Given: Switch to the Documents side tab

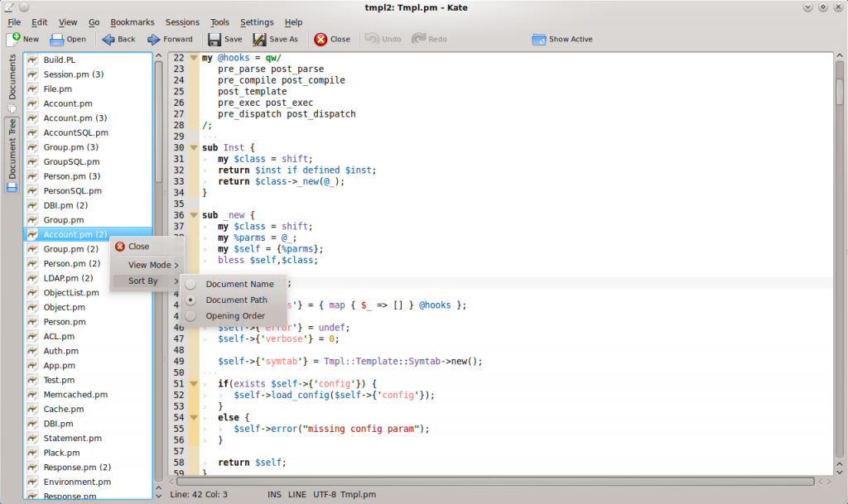Looking at the screenshot, I should click(x=12, y=79).
